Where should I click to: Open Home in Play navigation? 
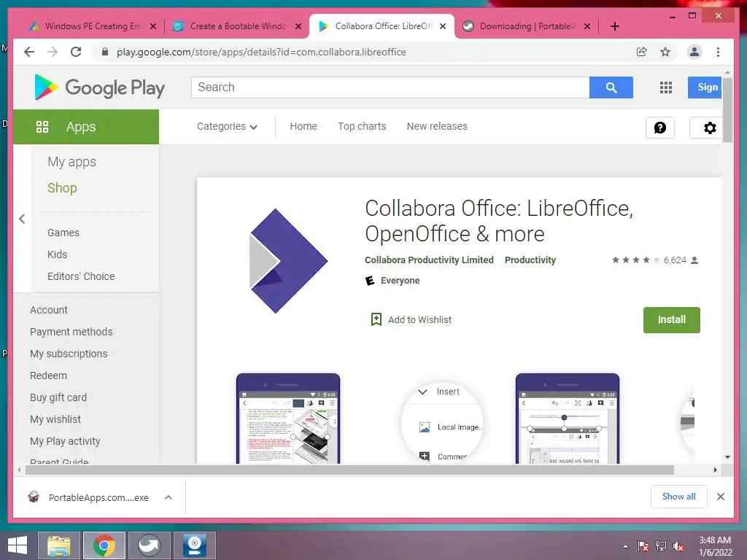303,126
